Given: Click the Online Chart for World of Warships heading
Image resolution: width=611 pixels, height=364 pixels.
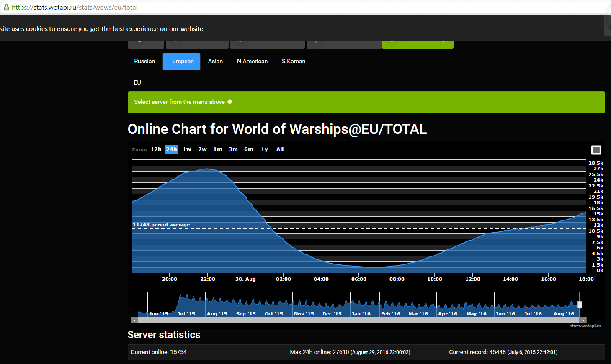Looking at the screenshot, I should pyautogui.click(x=277, y=129).
